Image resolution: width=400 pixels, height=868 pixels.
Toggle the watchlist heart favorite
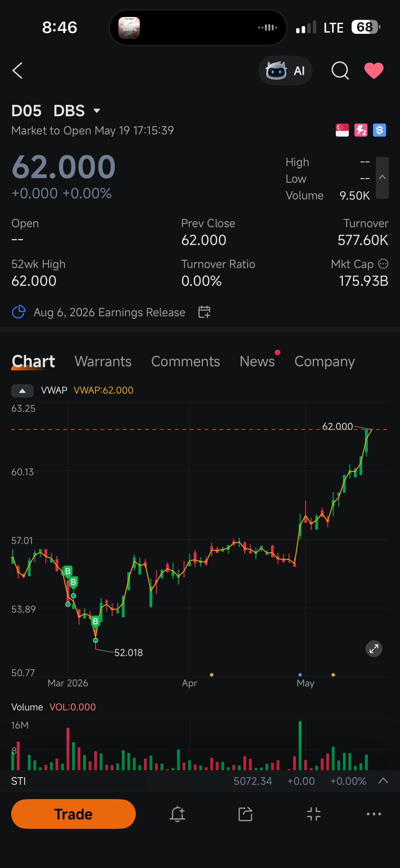(x=374, y=70)
